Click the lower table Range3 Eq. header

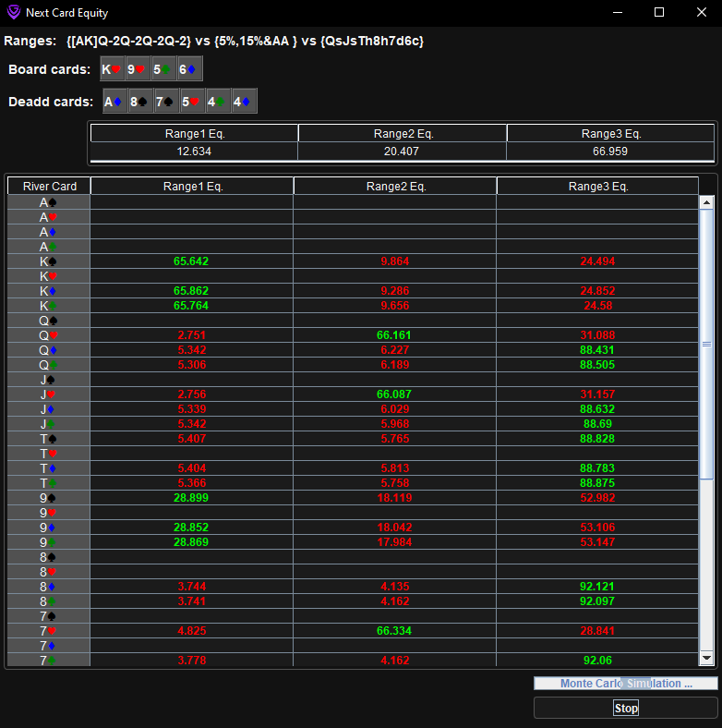point(597,187)
